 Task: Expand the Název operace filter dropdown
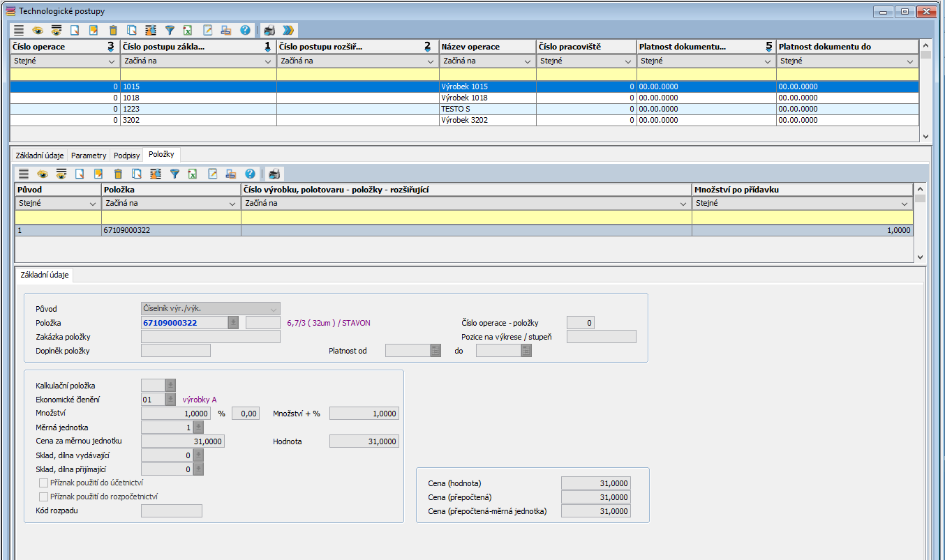(528, 61)
